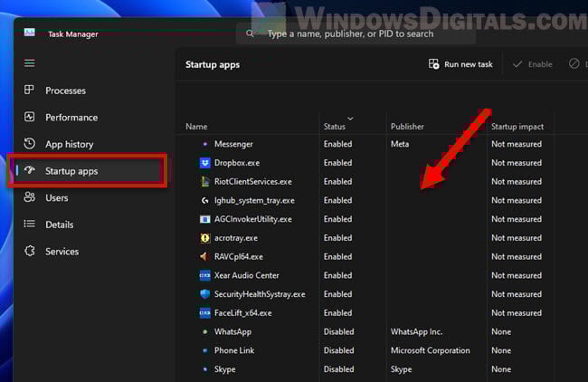Select the WhatsApp entry name
Image resolution: width=588 pixels, height=382 pixels.
click(x=232, y=331)
